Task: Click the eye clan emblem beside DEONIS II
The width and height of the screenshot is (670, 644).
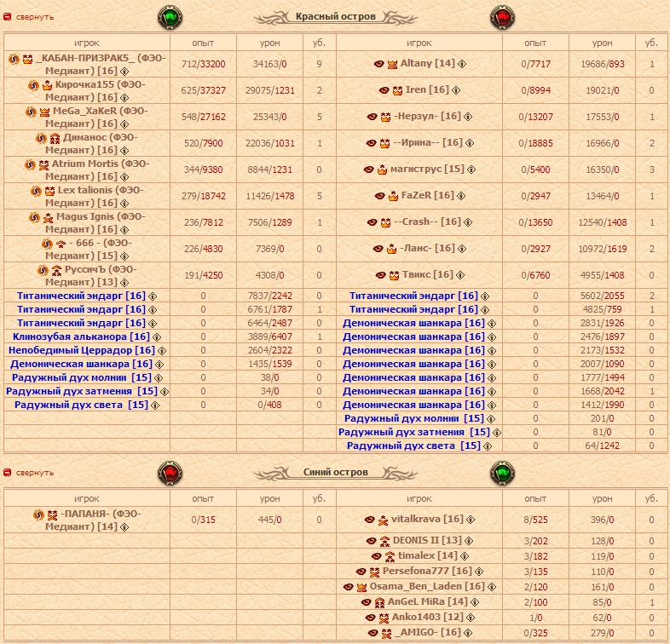Action: 372,541
